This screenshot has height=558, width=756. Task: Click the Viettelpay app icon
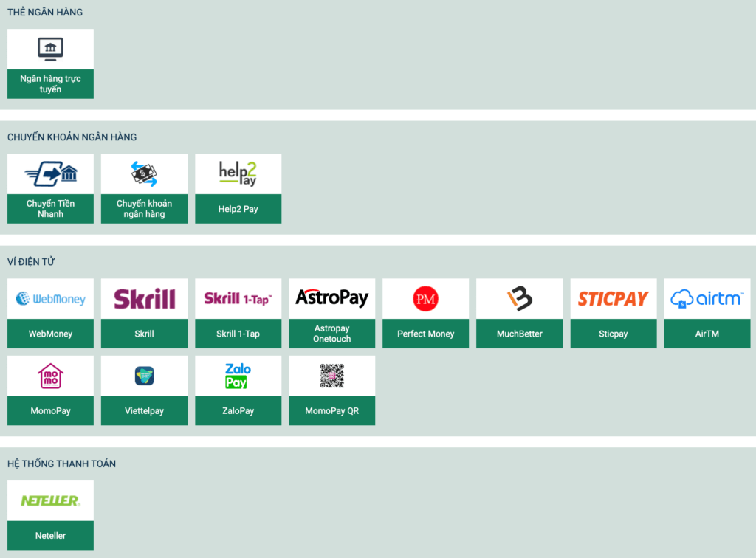pyautogui.click(x=144, y=376)
